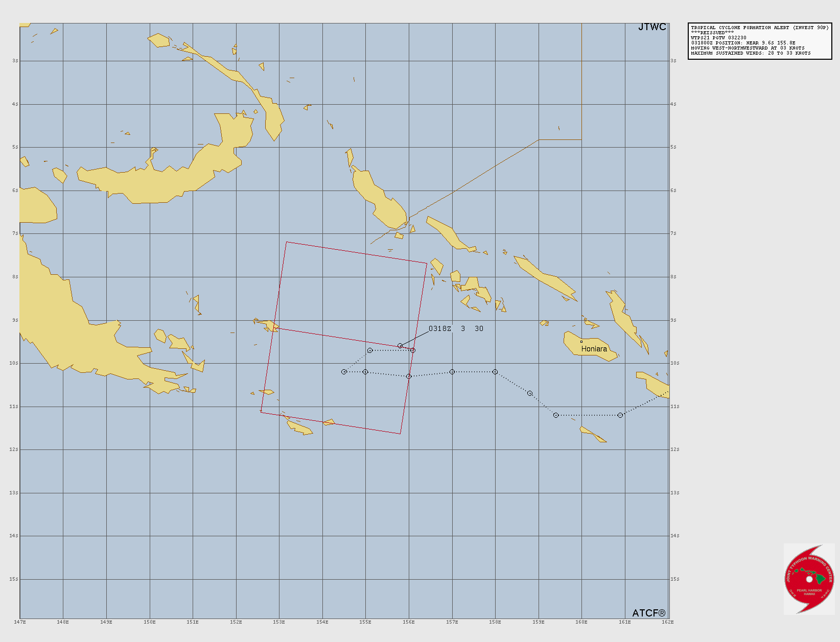Select the track marker on the 155E gridline

pyautogui.click(x=365, y=372)
